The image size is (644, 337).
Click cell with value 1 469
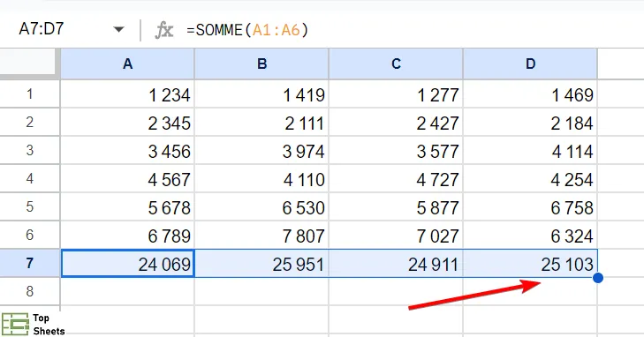click(530, 94)
